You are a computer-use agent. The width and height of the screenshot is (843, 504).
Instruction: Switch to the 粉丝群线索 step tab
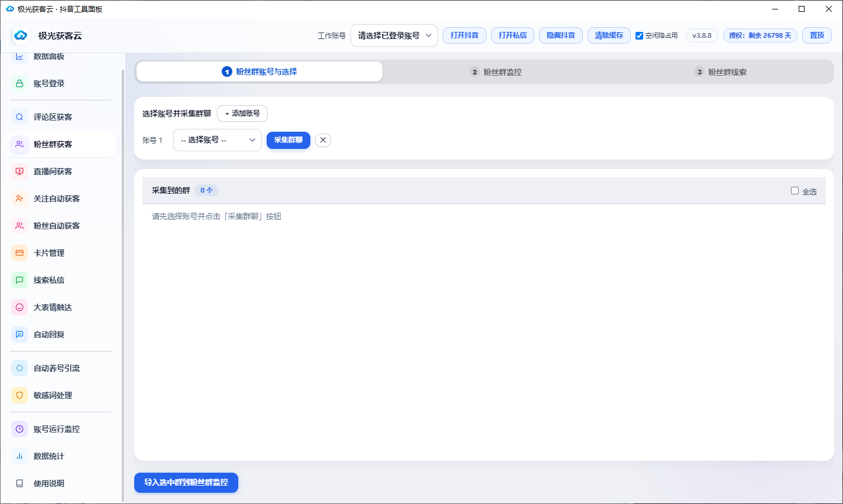point(720,72)
